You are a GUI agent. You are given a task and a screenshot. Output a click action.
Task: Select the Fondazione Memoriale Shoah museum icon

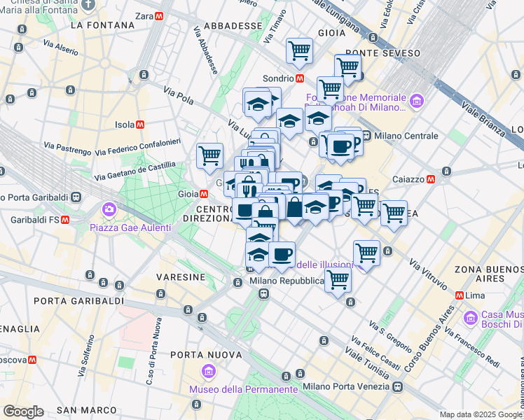point(417,101)
